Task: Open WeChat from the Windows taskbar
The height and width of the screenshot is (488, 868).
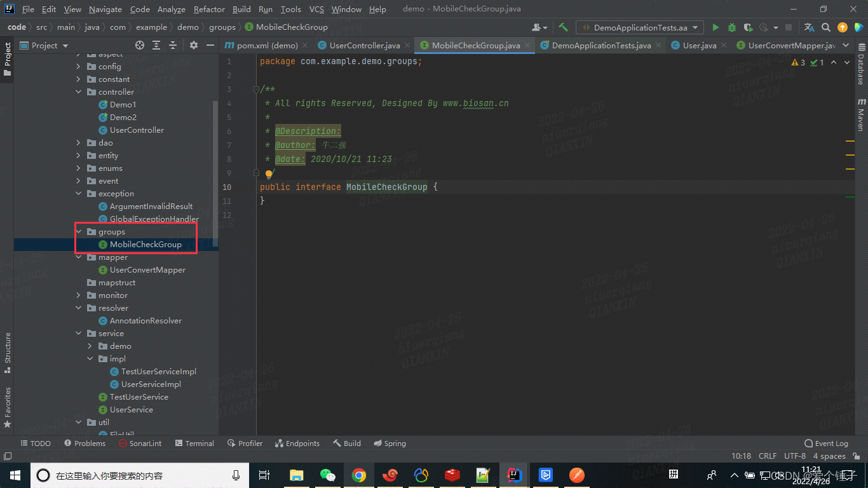Action: click(328, 475)
